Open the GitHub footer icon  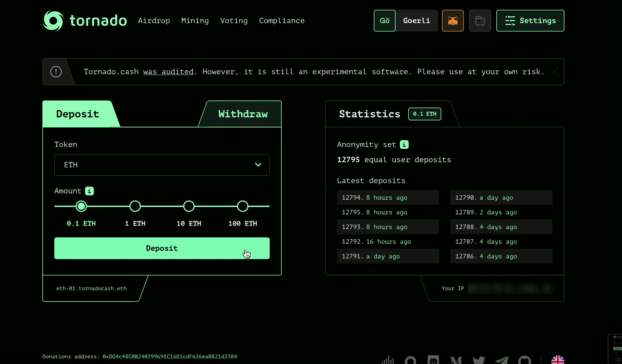pyautogui.click(x=524, y=360)
